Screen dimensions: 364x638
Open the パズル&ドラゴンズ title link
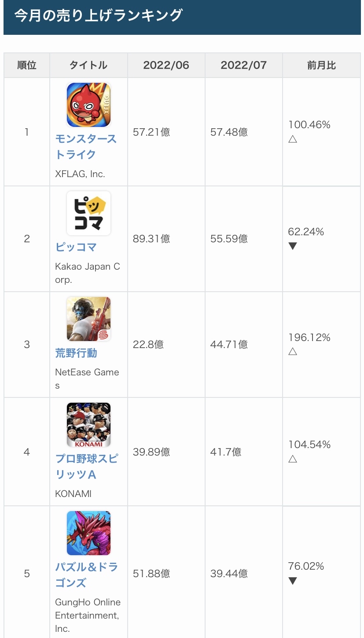coord(86,575)
